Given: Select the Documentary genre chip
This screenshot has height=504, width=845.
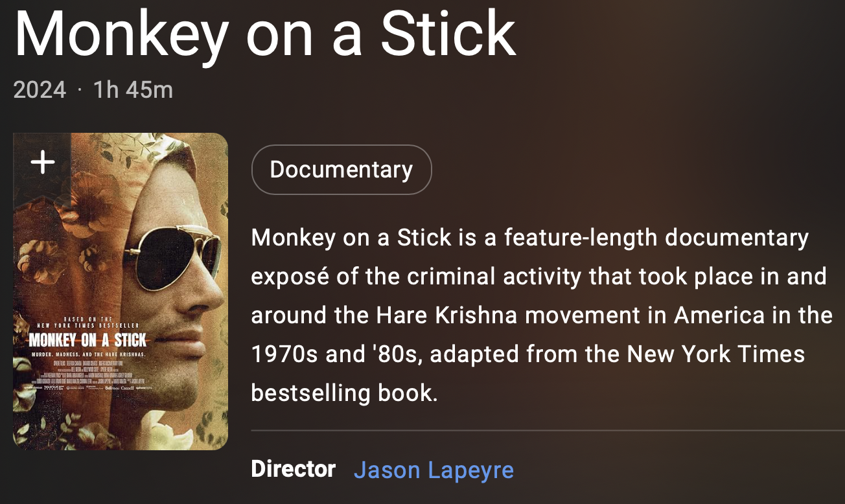Looking at the screenshot, I should click(x=341, y=170).
